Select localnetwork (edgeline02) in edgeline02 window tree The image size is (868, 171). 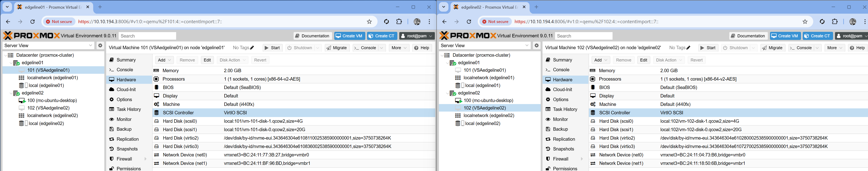pyautogui.click(x=489, y=116)
